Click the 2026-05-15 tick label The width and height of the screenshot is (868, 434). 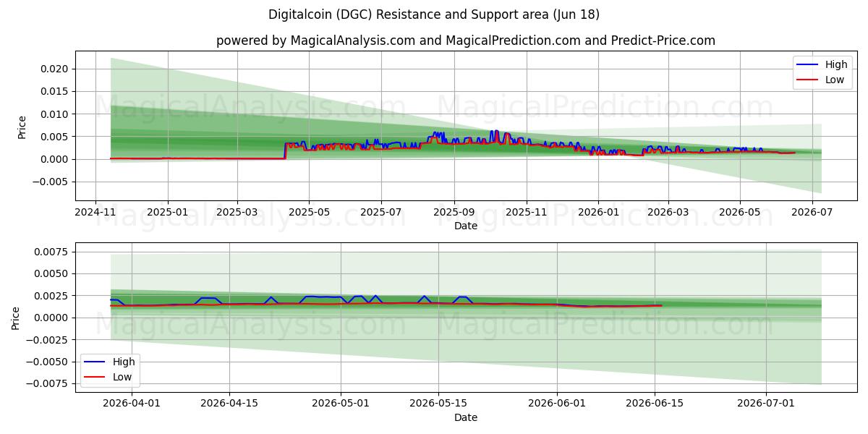click(x=438, y=404)
